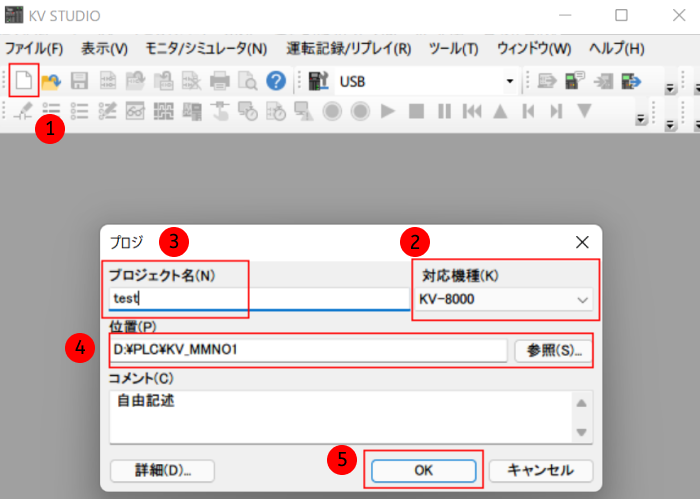The height and width of the screenshot is (499, 700).
Task: Click into the コメント text area
Action: click(x=340, y=417)
